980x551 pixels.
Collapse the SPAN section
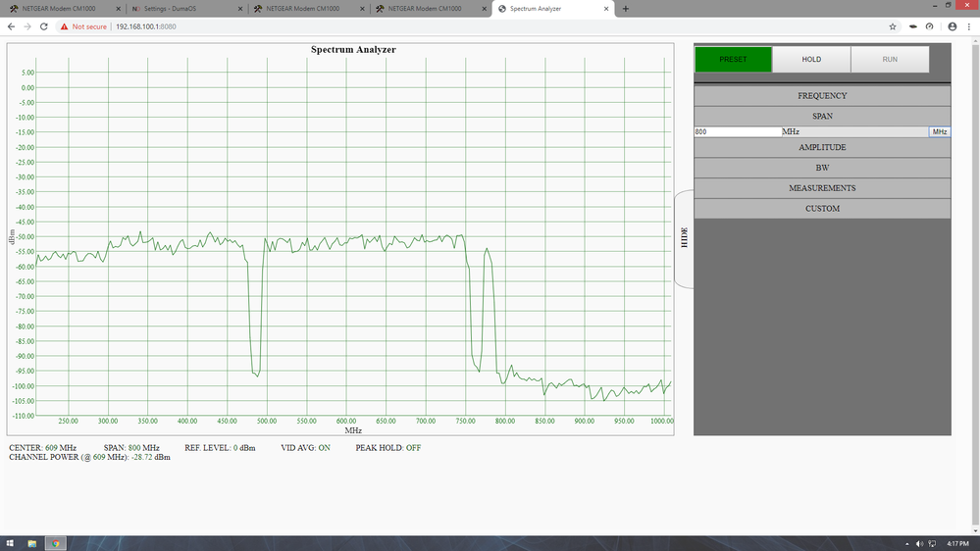[x=822, y=117]
